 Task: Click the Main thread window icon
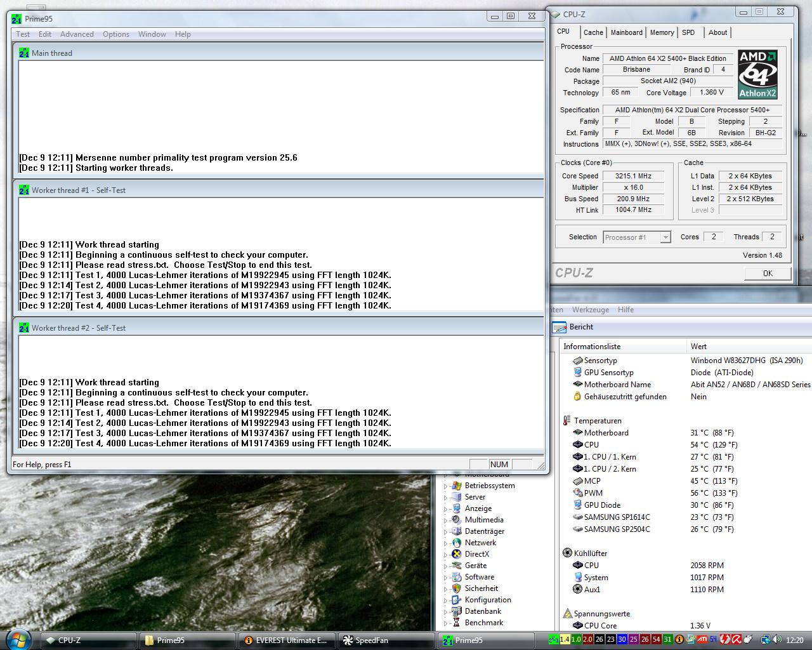tap(24, 53)
